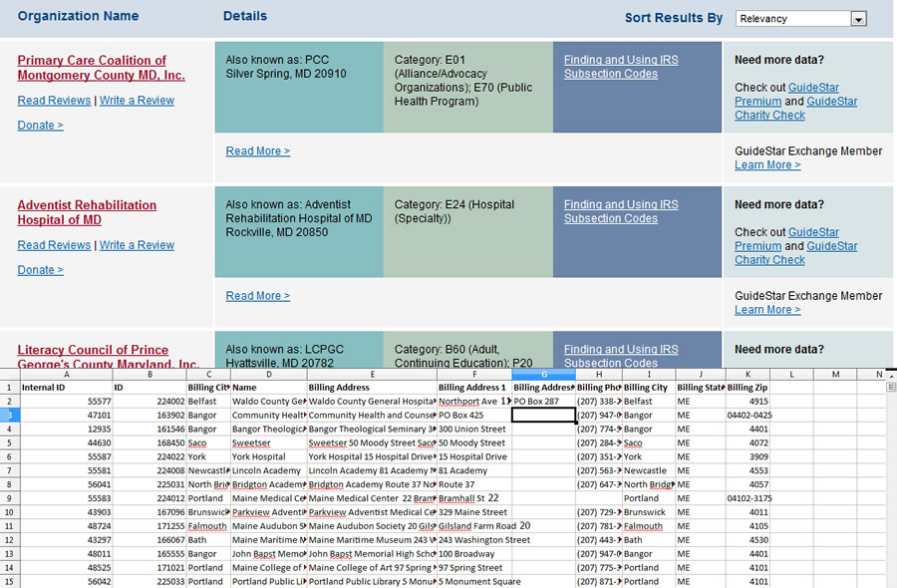Image resolution: width=897 pixels, height=588 pixels.
Task: Open Finding and Using IRS Subsection Codes in PCC row
Action: coord(621,67)
